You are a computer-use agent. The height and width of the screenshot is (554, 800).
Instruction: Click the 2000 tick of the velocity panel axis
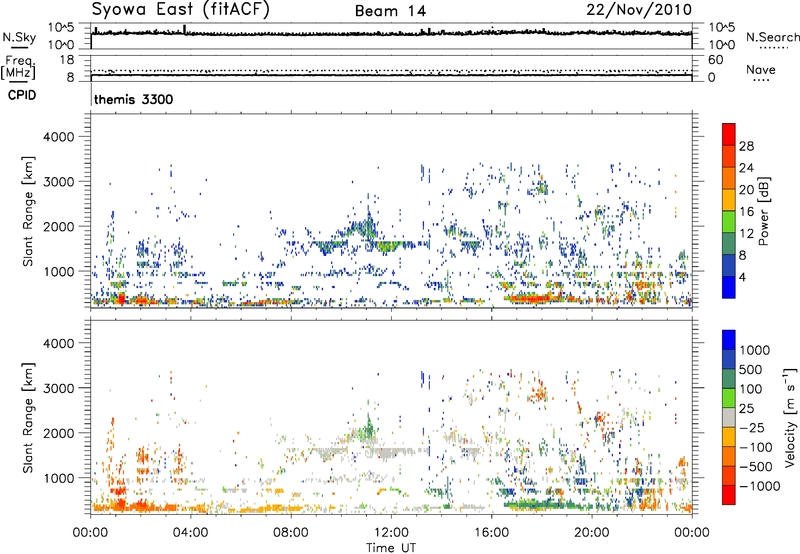tap(59, 433)
